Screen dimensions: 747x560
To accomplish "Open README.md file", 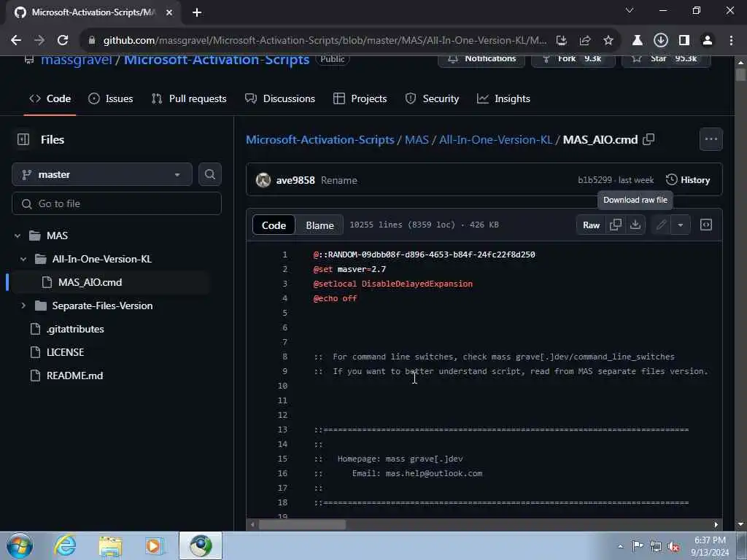I will click(x=74, y=376).
